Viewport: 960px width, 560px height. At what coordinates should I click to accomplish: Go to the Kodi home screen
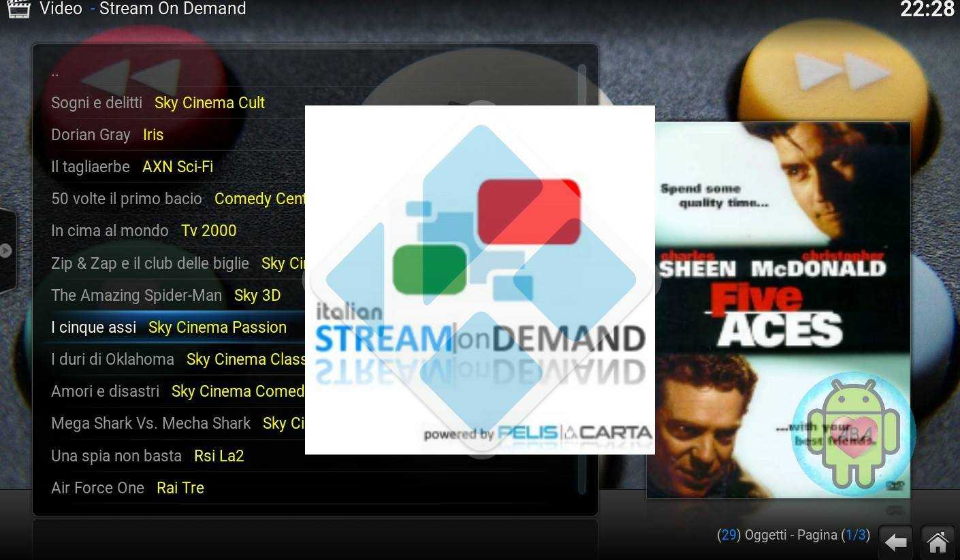pos(938,542)
